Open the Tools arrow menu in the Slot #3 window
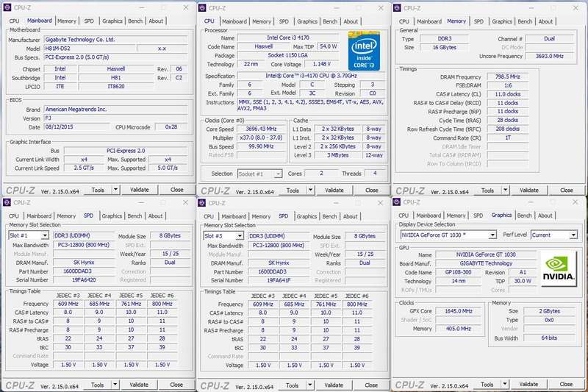Viewport: 588px width, 392px height. click(309, 385)
